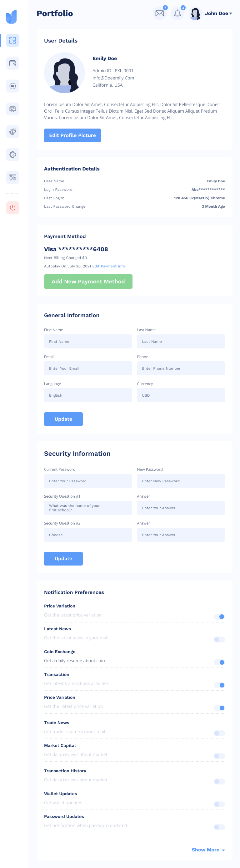Click the notifications bell icon
Viewport: 240px width, 868px height.
pyautogui.click(x=177, y=13)
